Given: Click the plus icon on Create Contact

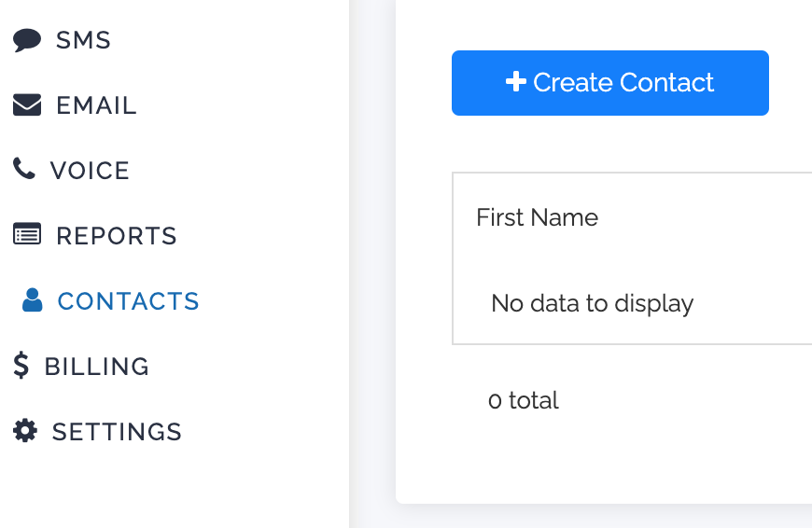Looking at the screenshot, I should click(x=516, y=82).
